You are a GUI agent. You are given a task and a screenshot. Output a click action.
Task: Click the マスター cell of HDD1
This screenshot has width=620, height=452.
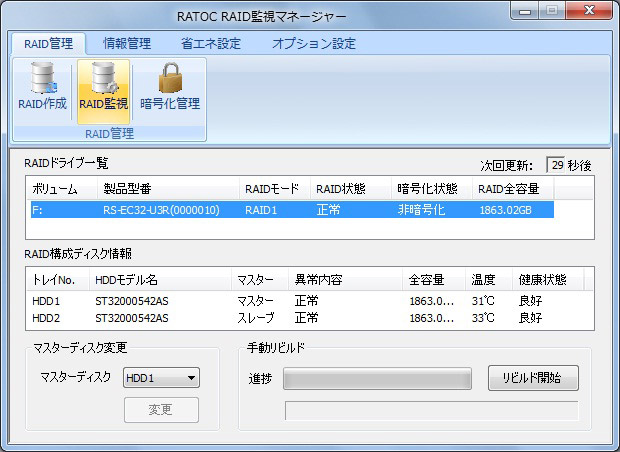pyautogui.click(x=255, y=301)
